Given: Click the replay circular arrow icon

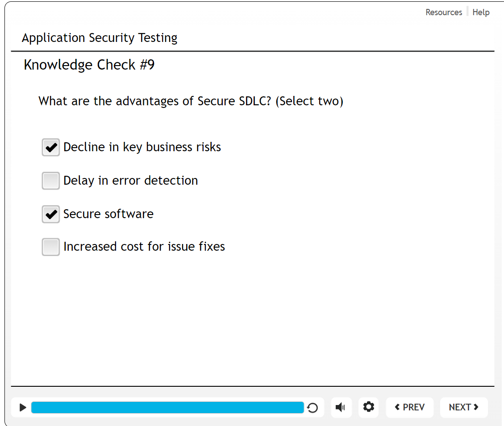Looking at the screenshot, I should 312,408.
